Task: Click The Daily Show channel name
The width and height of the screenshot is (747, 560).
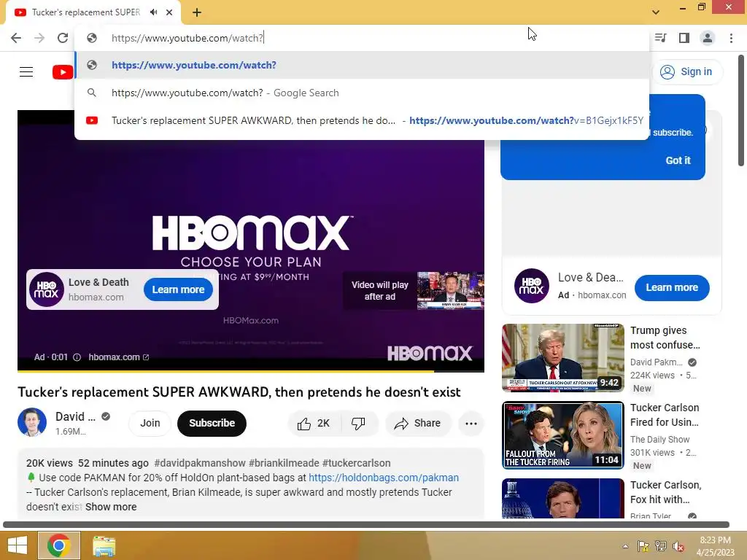Action: pos(659,440)
